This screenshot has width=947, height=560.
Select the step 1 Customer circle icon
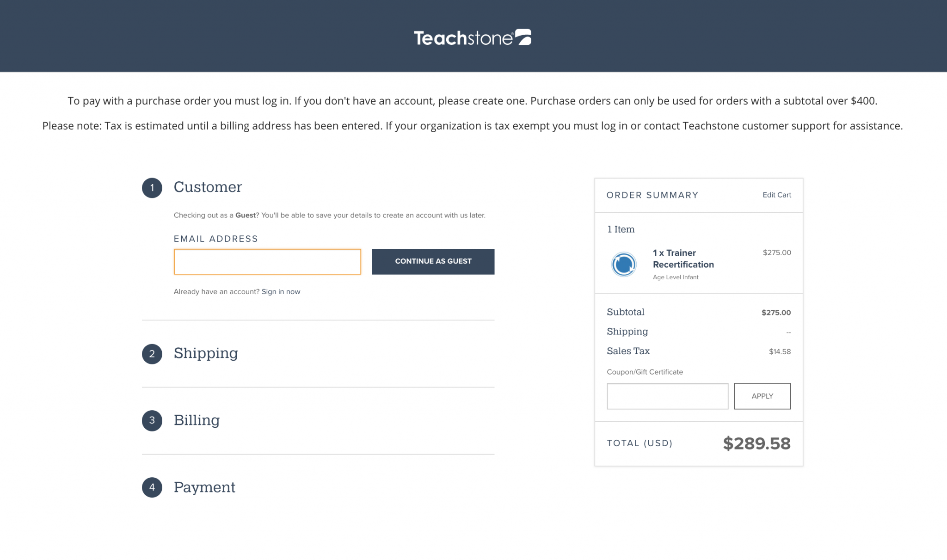[152, 188]
